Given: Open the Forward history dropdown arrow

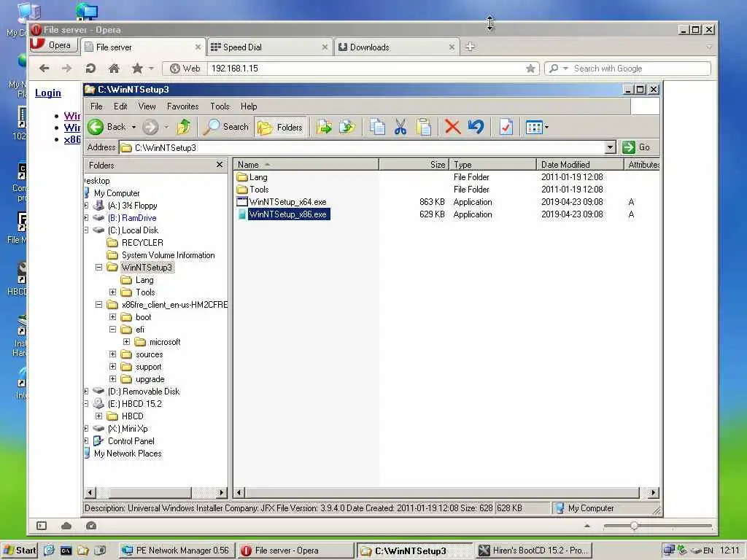Looking at the screenshot, I should point(166,127).
